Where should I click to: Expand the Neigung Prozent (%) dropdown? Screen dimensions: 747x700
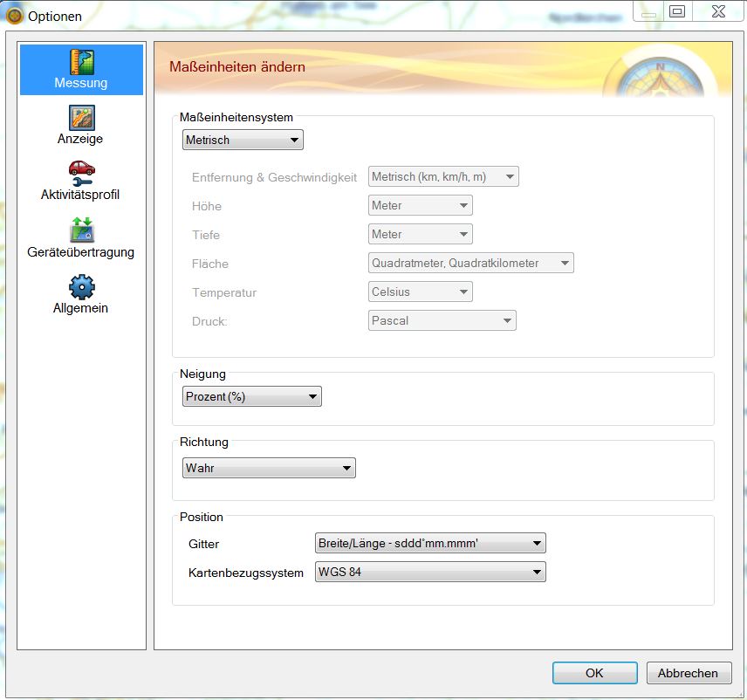(252, 397)
